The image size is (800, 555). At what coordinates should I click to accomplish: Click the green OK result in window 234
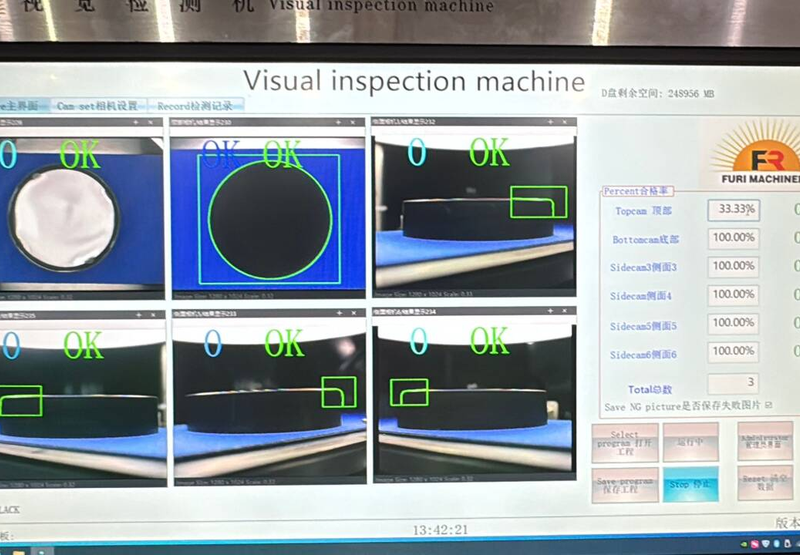point(490,341)
